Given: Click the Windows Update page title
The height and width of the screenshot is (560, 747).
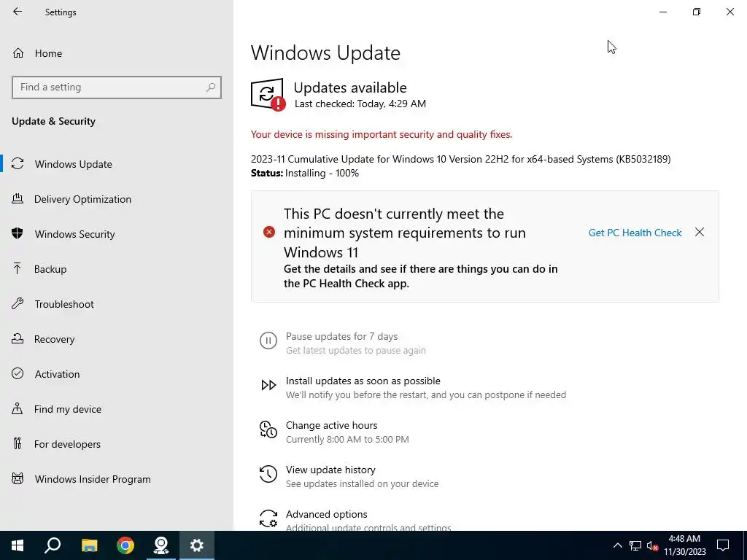Looking at the screenshot, I should click(x=325, y=52).
